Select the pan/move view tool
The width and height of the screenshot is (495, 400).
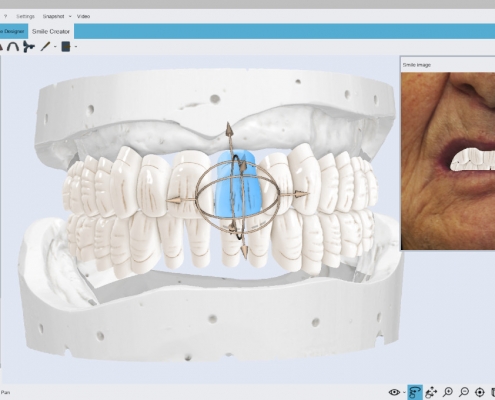[431, 392]
